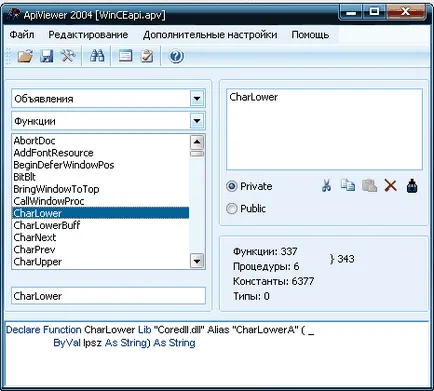Click the selected items text box with CharLower
This screenshot has height=391, width=434.
[324, 129]
